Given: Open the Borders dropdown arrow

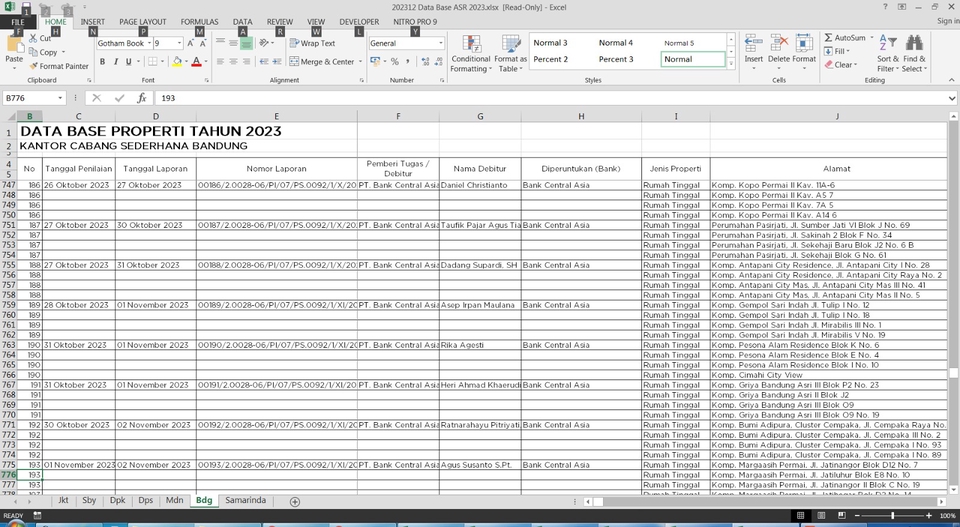Looking at the screenshot, I should tap(163, 62).
